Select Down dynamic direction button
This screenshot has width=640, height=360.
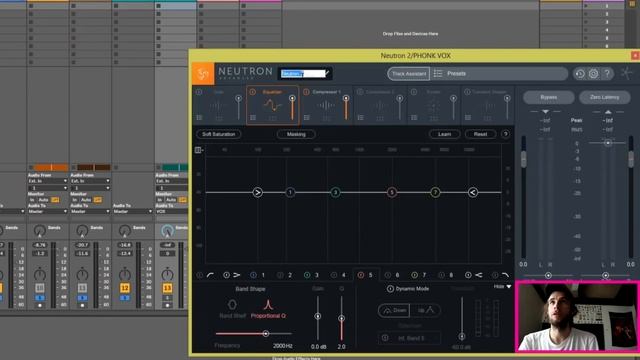[394, 310]
